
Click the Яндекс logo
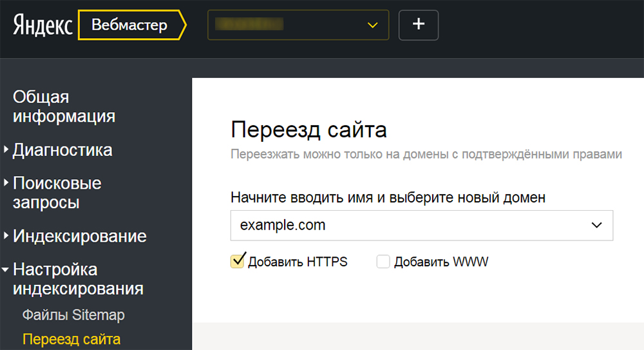41,25
